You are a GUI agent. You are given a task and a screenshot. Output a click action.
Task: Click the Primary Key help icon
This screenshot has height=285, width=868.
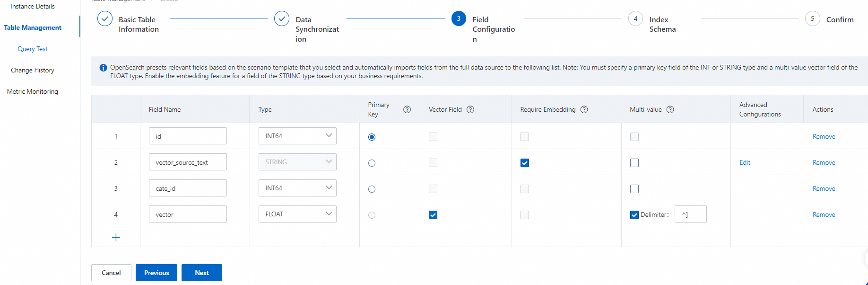tap(407, 109)
